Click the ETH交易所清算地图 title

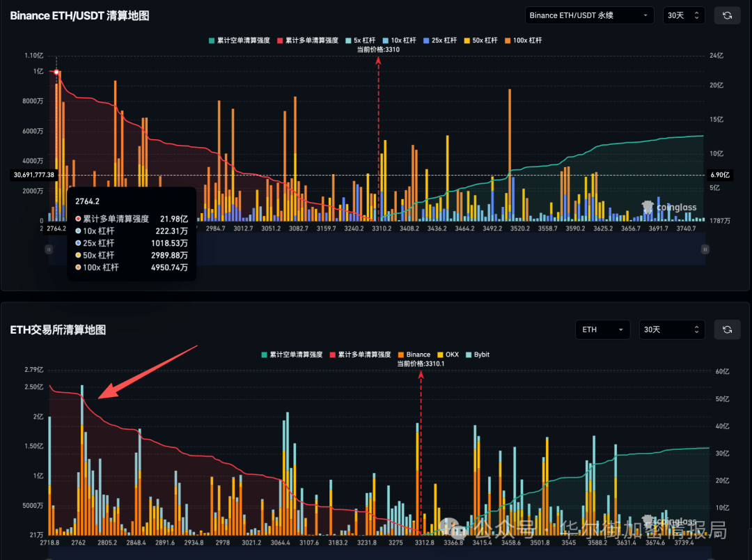pyautogui.click(x=58, y=329)
